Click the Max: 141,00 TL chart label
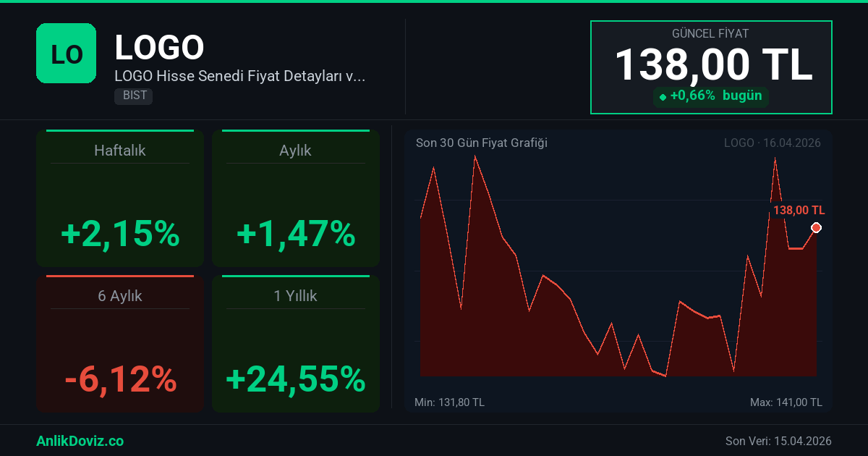This screenshot has height=456, width=868. [x=786, y=402]
